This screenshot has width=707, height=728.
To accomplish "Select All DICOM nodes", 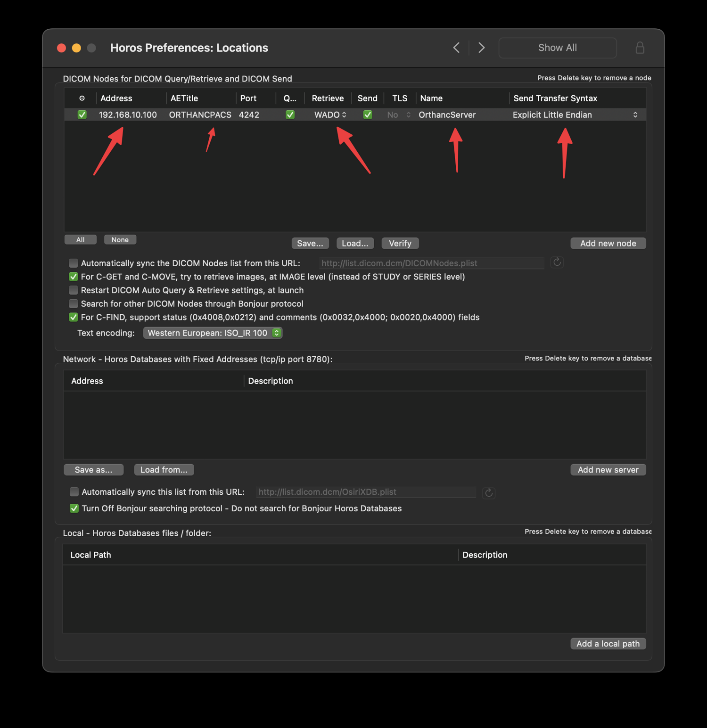I will point(81,240).
